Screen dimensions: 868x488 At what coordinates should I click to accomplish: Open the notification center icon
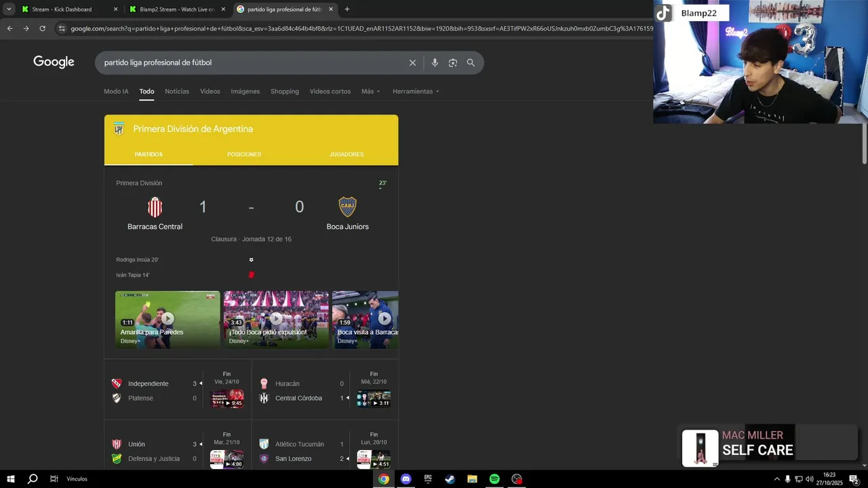click(x=854, y=479)
